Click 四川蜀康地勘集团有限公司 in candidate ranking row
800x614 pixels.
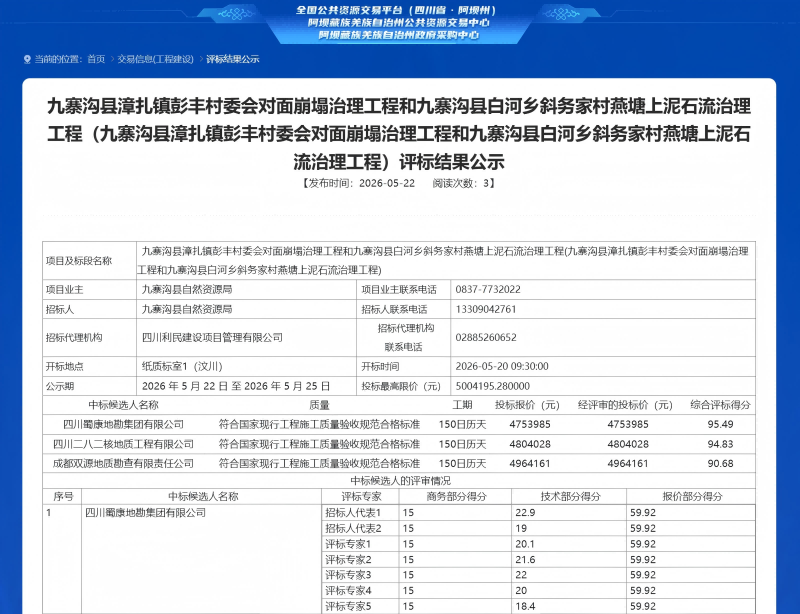(123, 424)
